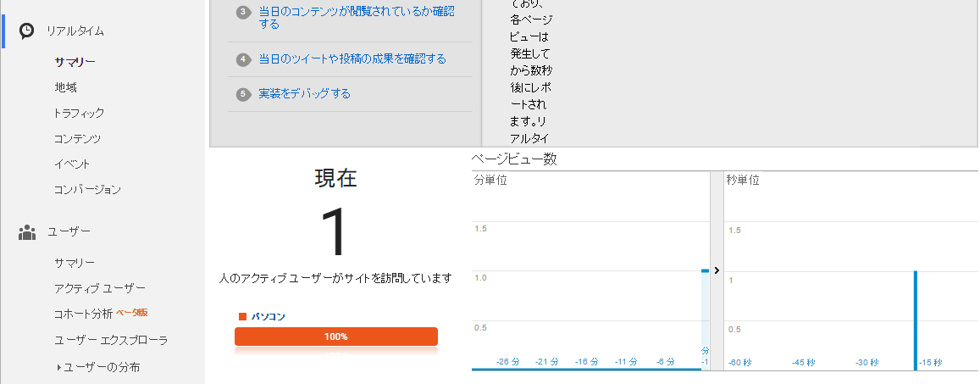Open the ユーザー section label
This screenshot has height=384, width=980.
pyautogui.click(x=69, y=231)
